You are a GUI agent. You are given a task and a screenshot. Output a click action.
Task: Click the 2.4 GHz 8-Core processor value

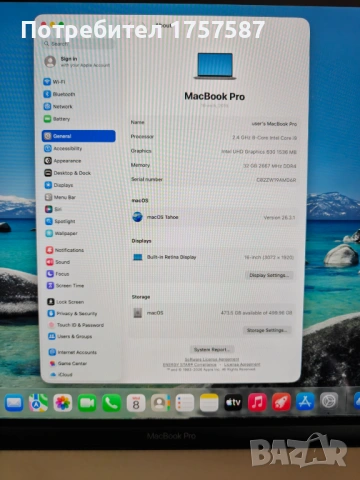tap(264, 138)
